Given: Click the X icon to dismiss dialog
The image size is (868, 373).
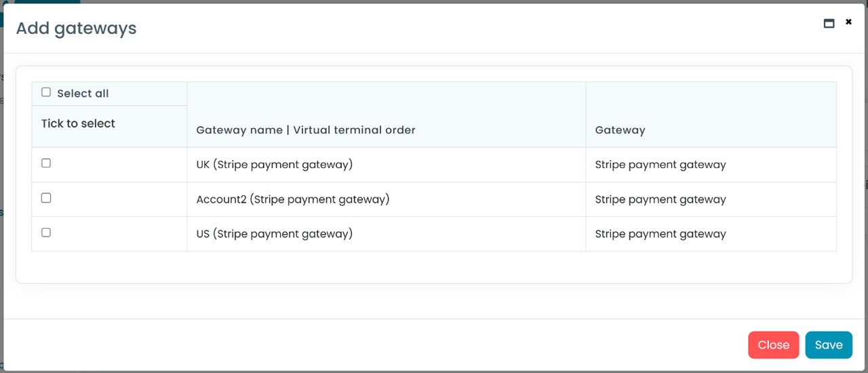Looking at the screenshot, I should tap(848, 22).
